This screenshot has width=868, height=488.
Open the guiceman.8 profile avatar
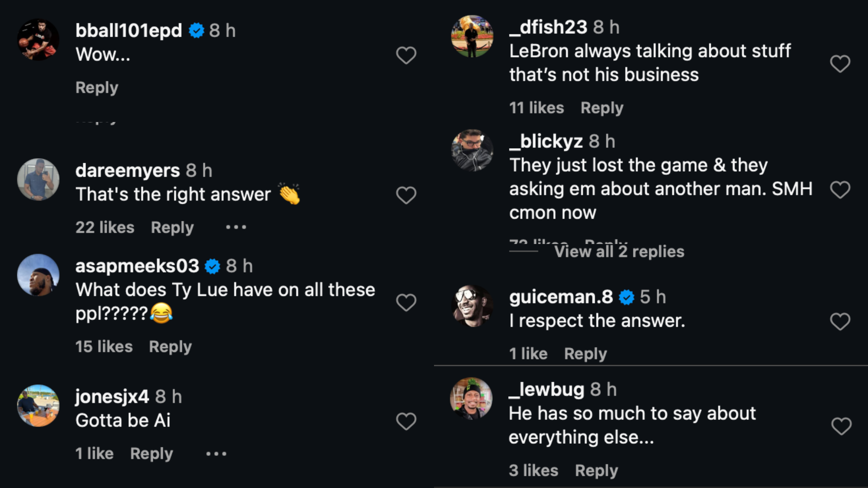(x=472, y=305)
